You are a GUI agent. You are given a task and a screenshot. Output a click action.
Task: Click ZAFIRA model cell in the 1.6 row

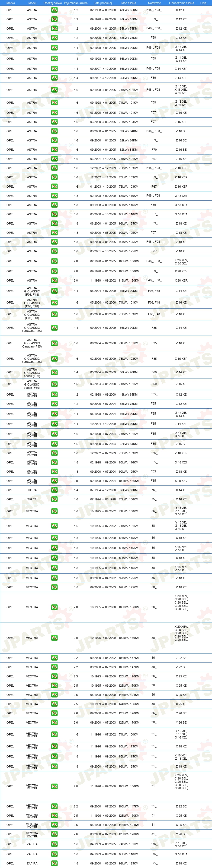pyautogui.click(x=32, y=844)
